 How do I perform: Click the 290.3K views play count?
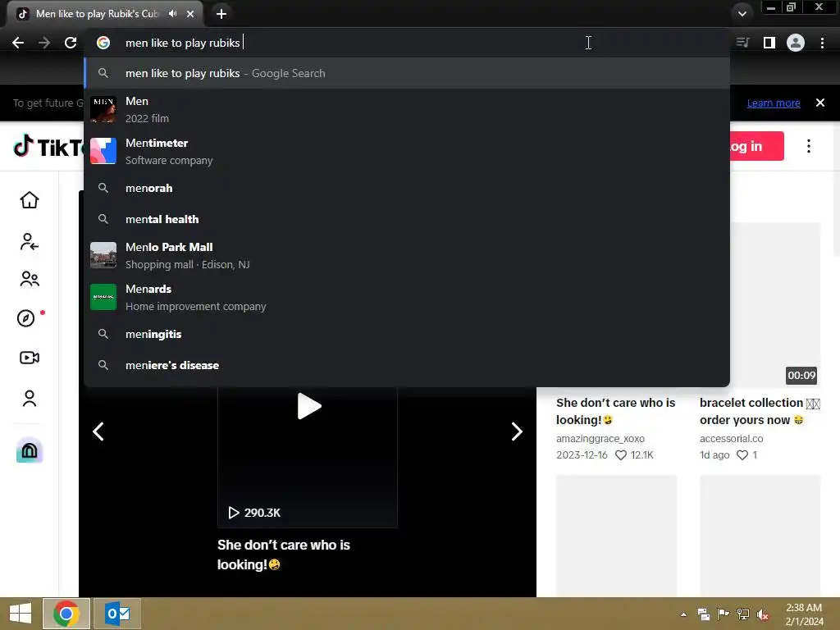(x=254, y=513)
